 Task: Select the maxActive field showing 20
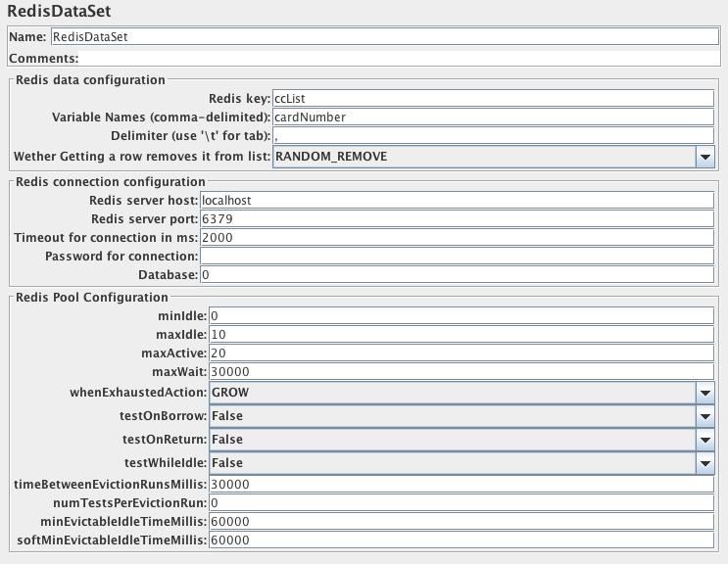click(461, 352)
